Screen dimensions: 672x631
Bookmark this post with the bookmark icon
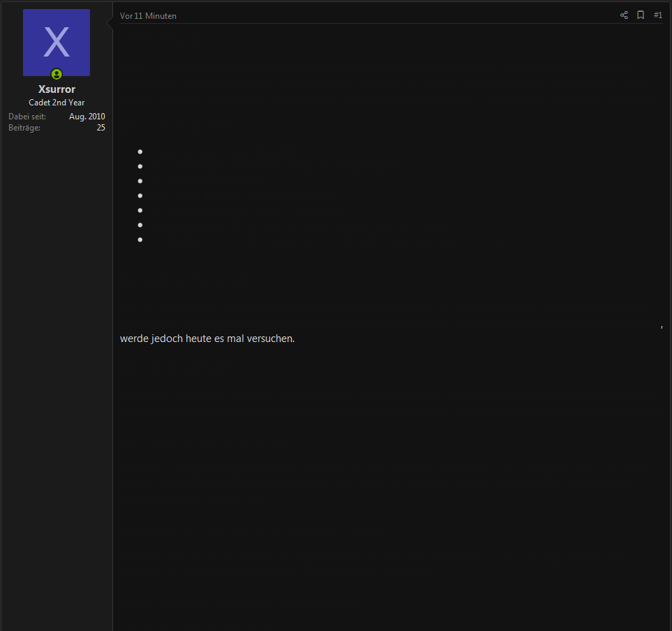click(x=641, y=15)
